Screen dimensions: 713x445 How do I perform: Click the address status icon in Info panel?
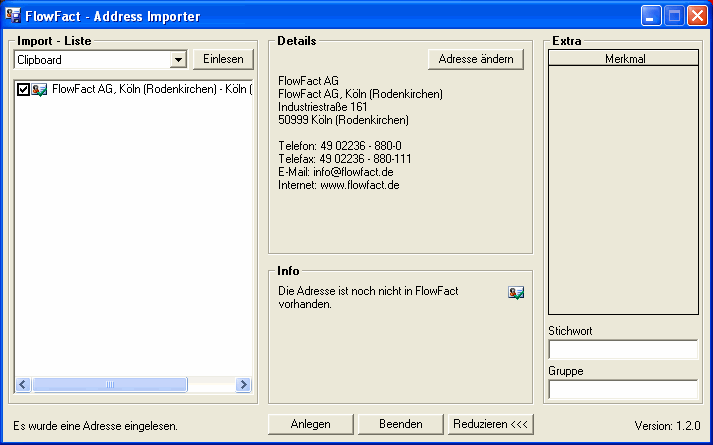coord(516,292)
